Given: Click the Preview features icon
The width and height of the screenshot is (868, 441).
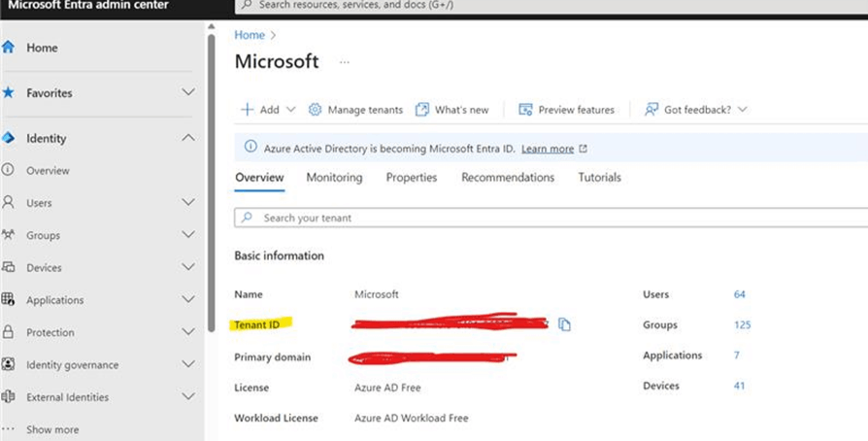Looking at the screenshot, I should click(525, 109).
